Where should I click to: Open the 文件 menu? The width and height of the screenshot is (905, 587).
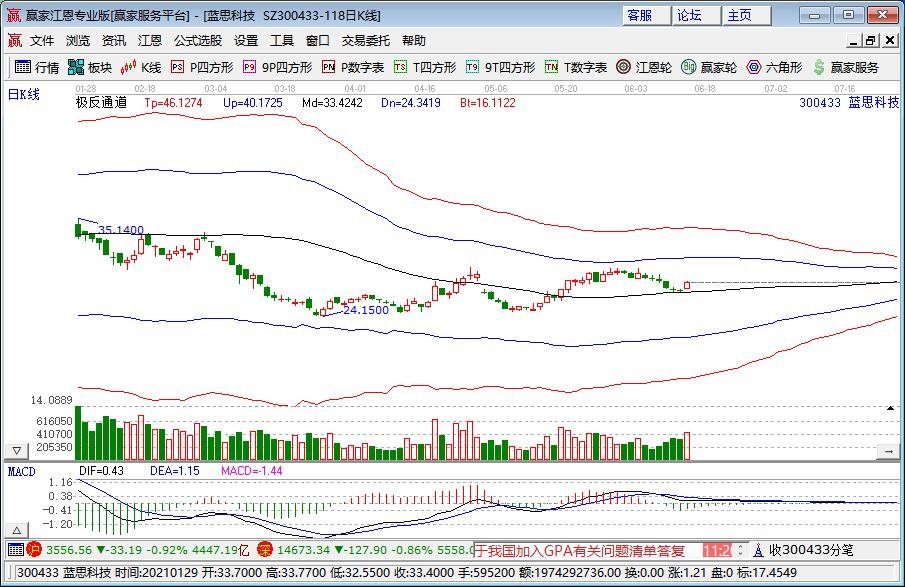pos(42,40)
